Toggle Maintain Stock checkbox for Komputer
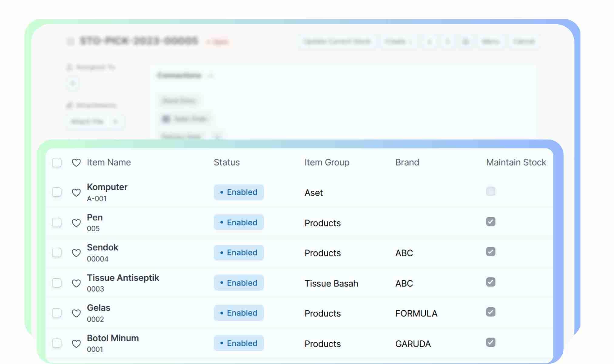Screen dimensions: 614x364 pyautogui.click(x=490, y=191)
